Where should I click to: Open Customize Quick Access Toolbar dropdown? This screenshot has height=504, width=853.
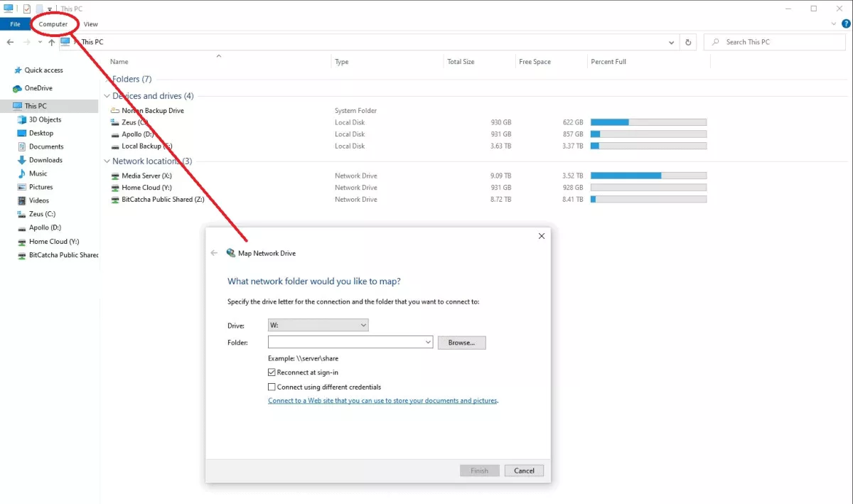point(50,9)
